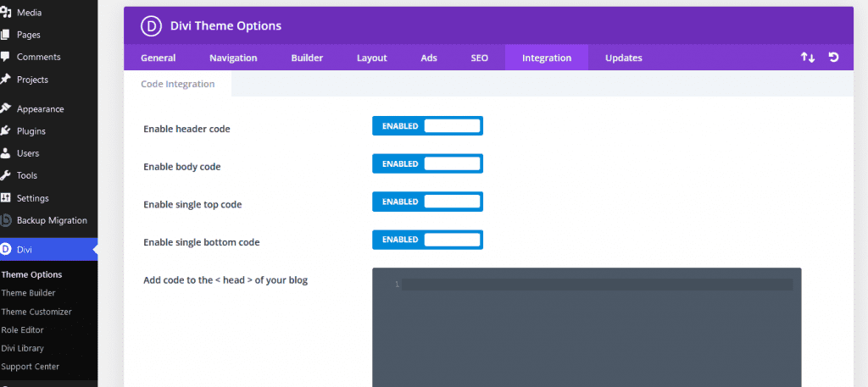Open the SEO tab
Viewport: 868px width, 387px height.
point(480,58)
